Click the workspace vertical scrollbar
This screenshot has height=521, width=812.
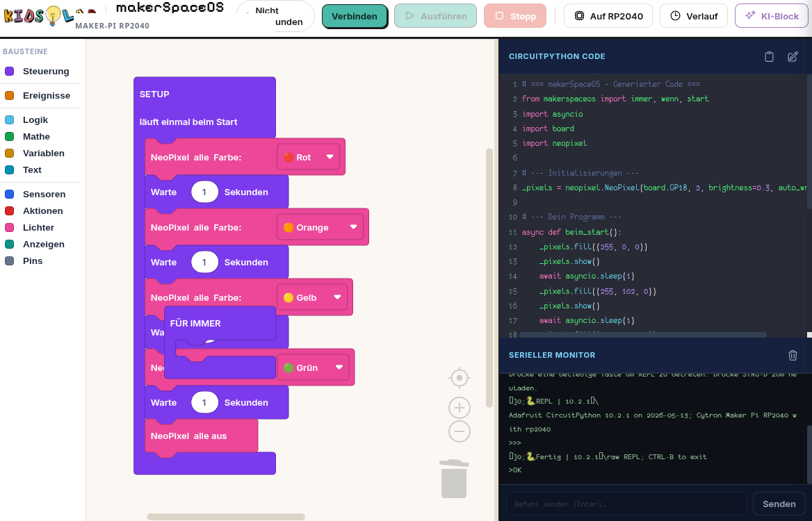coord(489,278)
